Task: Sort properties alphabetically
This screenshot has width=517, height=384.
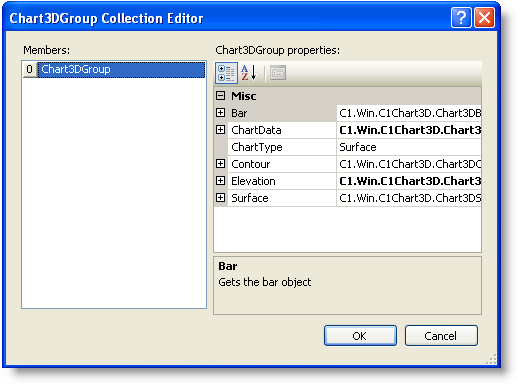Action: 249,73
